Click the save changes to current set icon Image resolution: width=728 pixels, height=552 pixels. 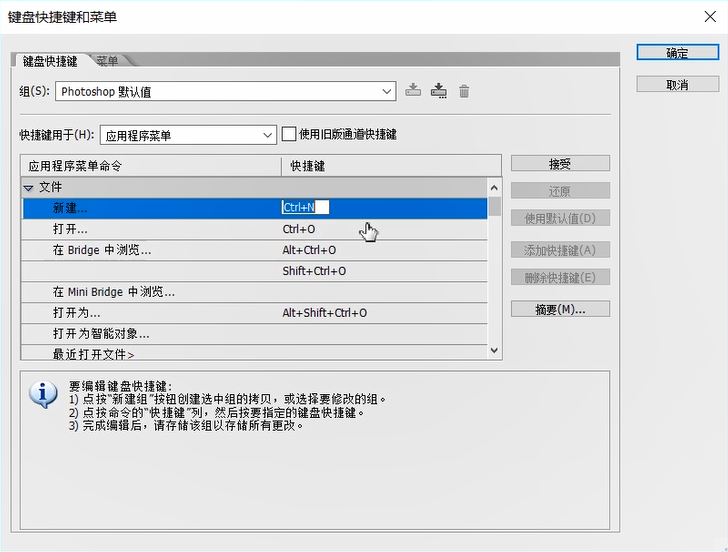413,91
